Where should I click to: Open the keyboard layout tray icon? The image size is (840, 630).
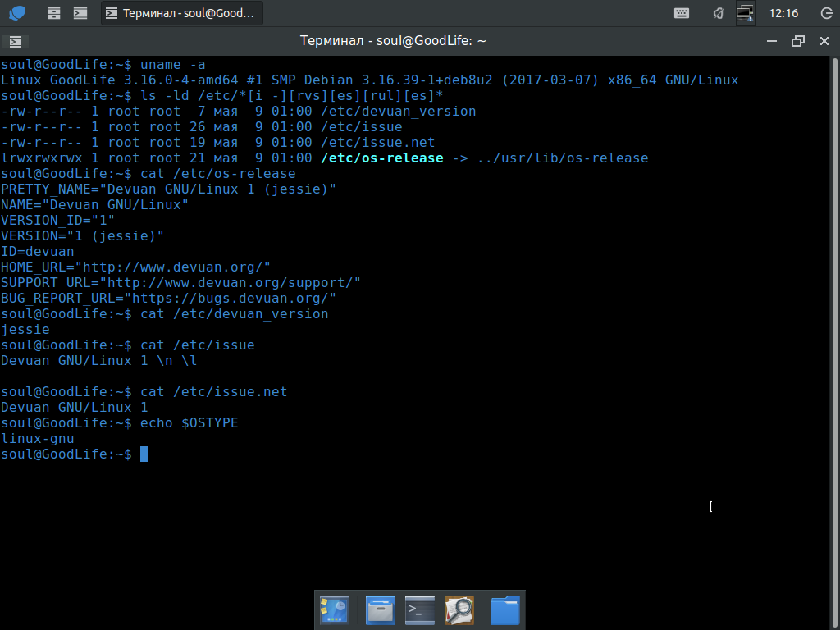click(x=682, y=13)
